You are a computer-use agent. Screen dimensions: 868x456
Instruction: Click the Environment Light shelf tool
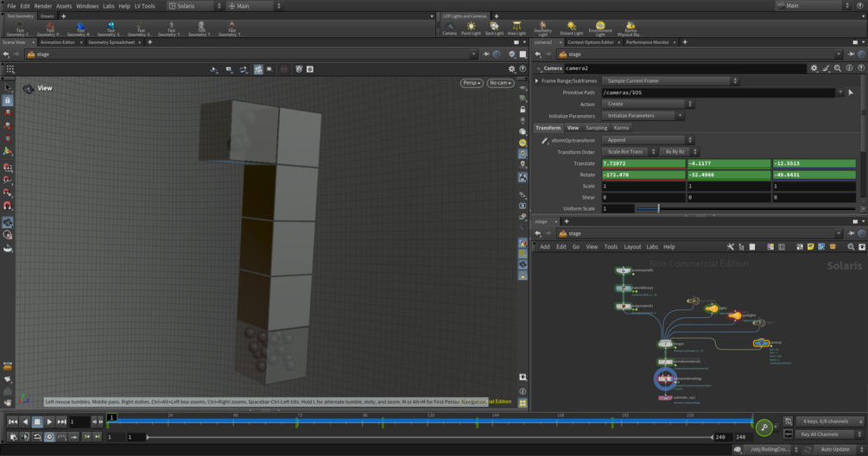pos(600,28)
